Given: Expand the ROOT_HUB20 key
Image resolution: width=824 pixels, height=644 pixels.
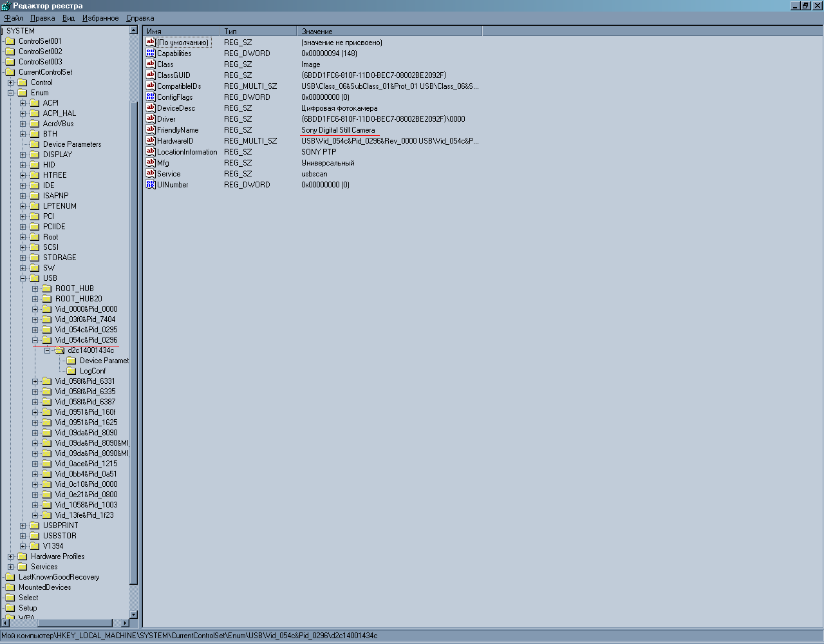Looking at the screenshot, I should [x=35, y=299].
